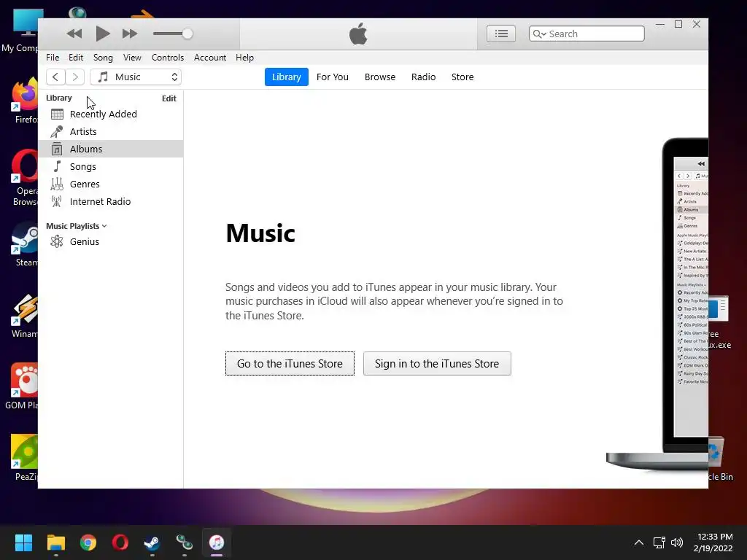This screenshot has height=560, width=747.
Task: Select the Library tab
Action: tap(286, 77)
